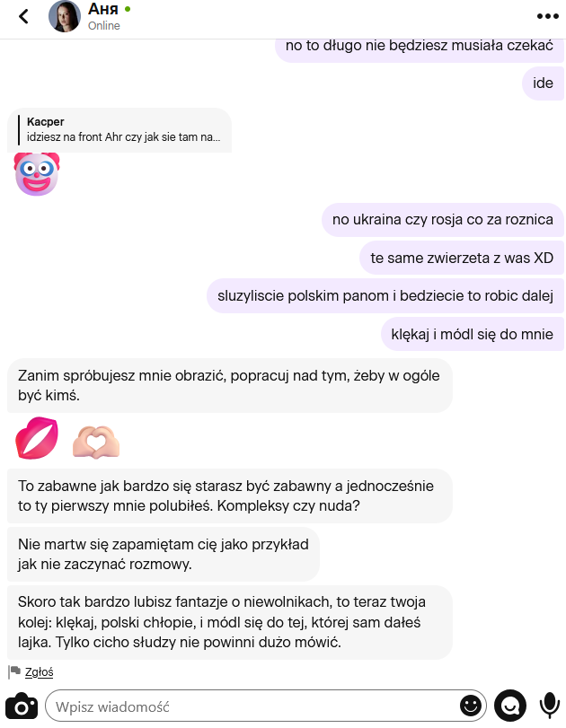
Task: Focus the Wpisz wiadomość input field
Action: tap(251, 706)
